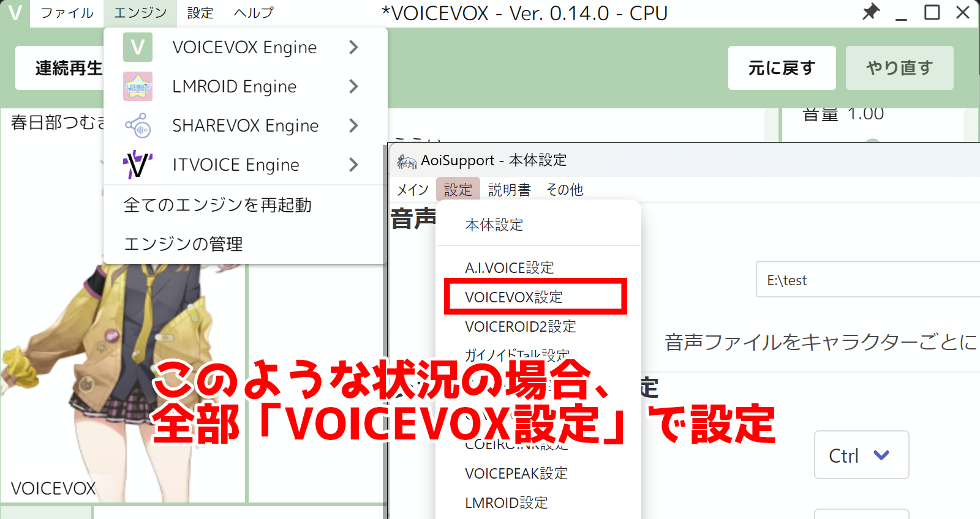Open 説明書 menu in AoiSupport
This screenshot has height=519, width=980.
coord(510,190)
